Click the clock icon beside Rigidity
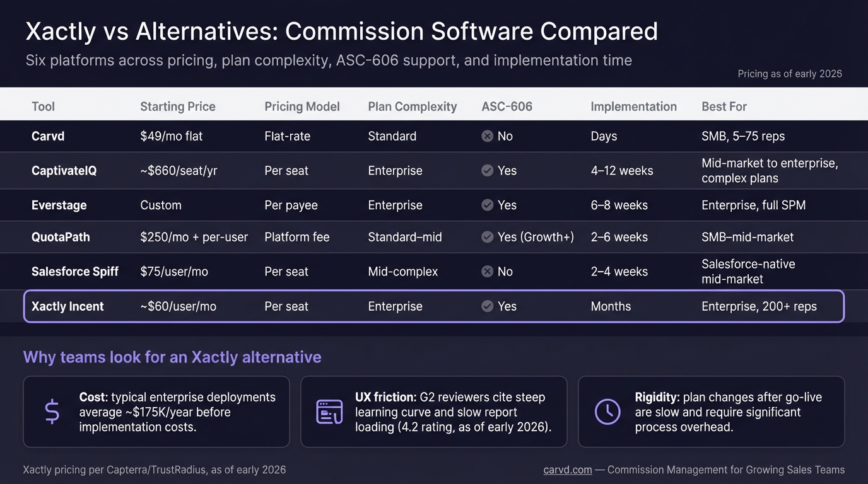 pyautogui.click(x=607, y=412)
